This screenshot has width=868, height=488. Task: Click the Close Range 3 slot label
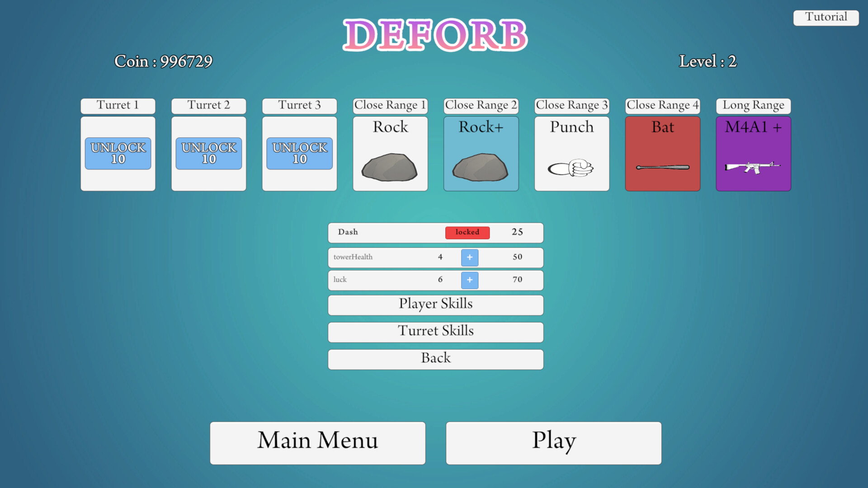tap(572, 106)
